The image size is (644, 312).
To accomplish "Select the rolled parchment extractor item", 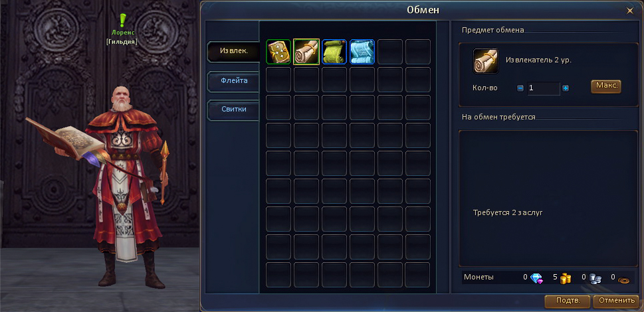I will point(306,52).
